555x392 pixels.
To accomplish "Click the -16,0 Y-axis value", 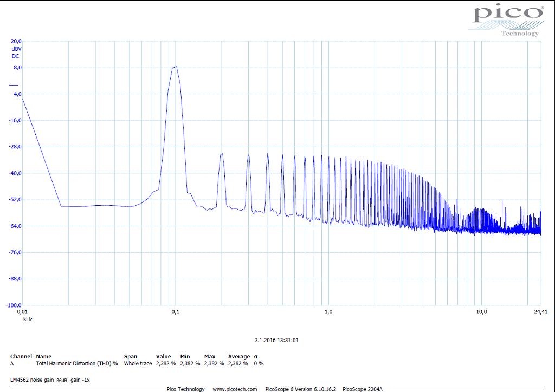I will [15, 121].
